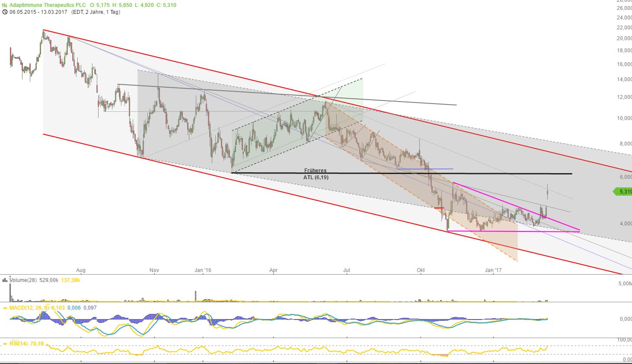Click the green 5,310 current price tag
This screenshot has height=364, width=632.
pyautogui.click(x=623, y=191)
